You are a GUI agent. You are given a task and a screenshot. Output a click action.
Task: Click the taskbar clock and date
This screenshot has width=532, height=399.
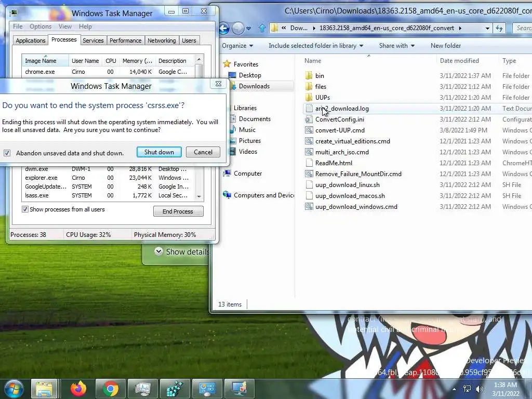pos(506,389)
